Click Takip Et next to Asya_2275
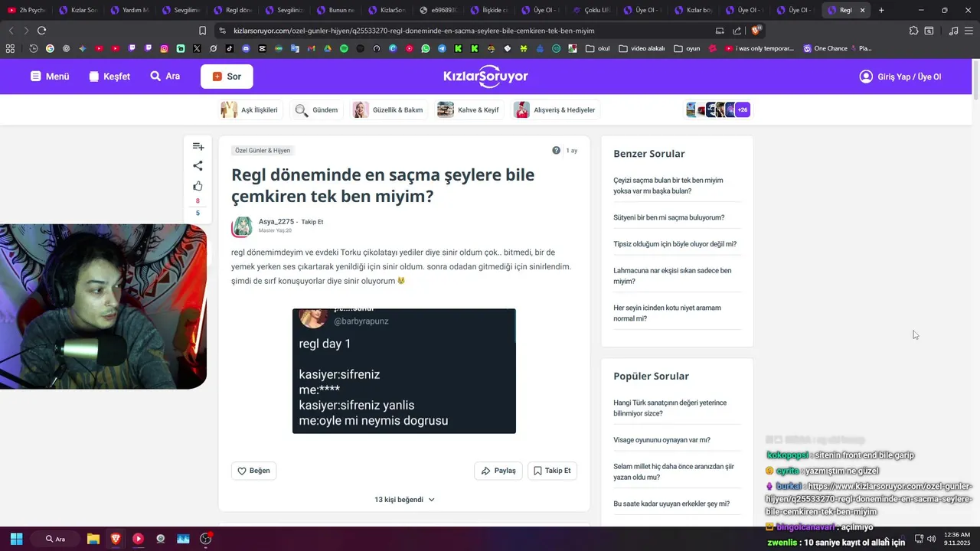Screen dimensions: 980x551 (312, 222)
